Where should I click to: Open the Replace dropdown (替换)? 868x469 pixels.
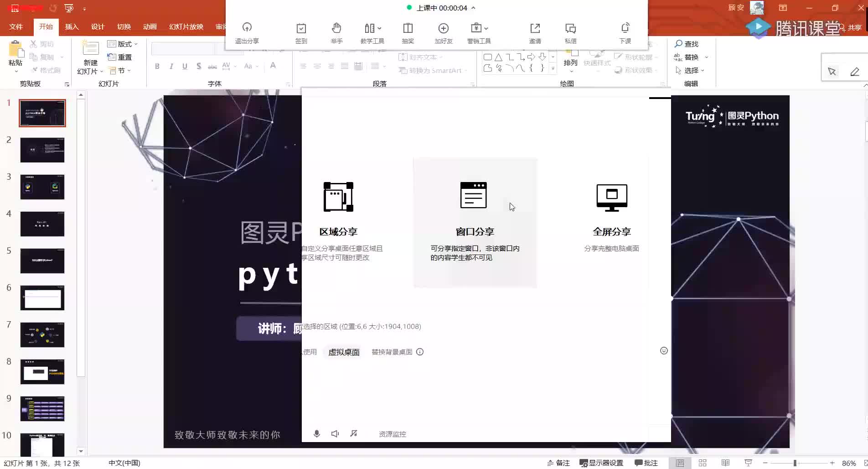[x=691, y=57]
